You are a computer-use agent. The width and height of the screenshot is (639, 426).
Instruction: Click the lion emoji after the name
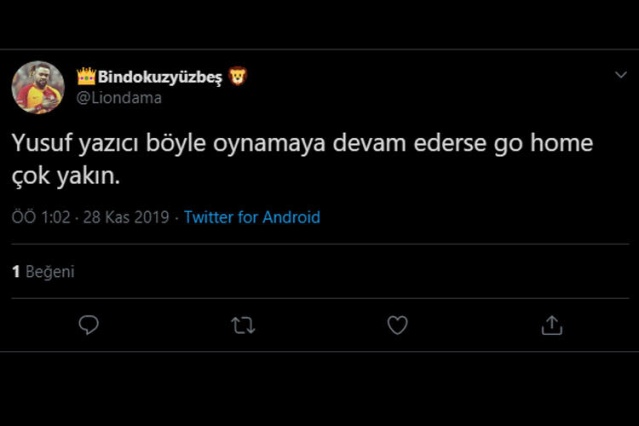(238, 76)
